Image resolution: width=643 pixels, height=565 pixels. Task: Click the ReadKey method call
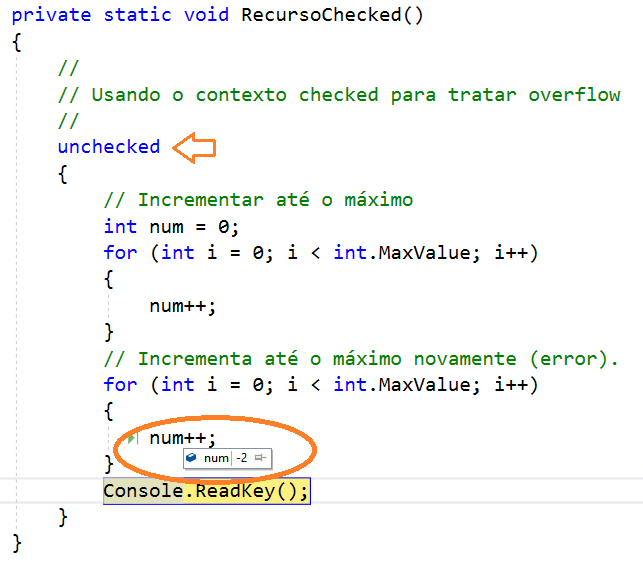tap(235, 491)
